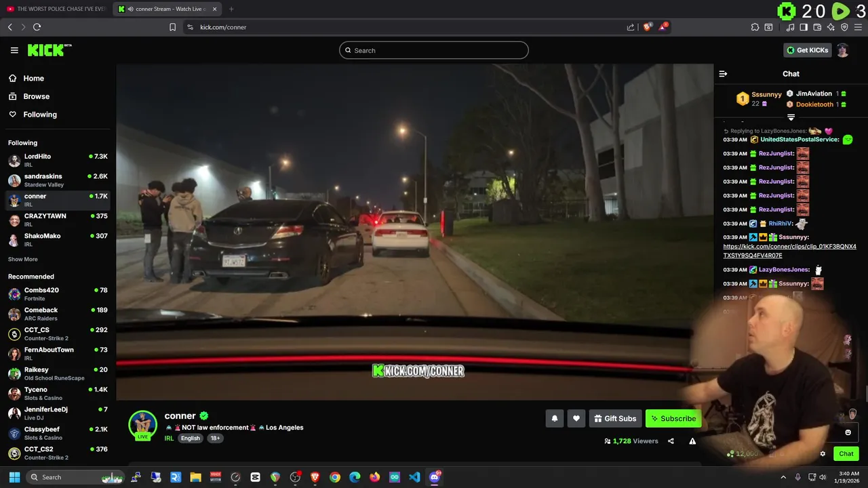Viewport: 868px width, 488px height.
Task: Open CRAZYTAWN channel in sidebar
Action: (58, 220)
